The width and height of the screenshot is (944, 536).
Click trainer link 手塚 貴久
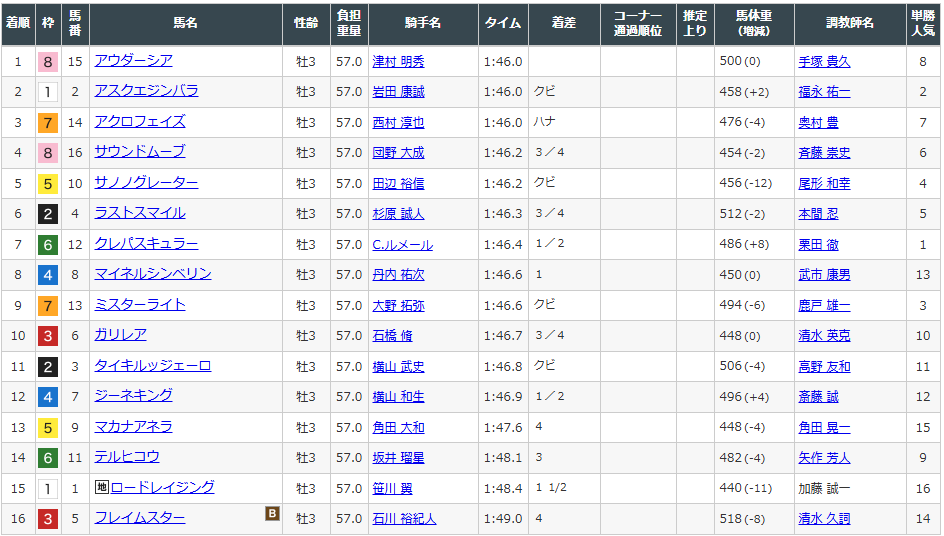click(824, 62)
